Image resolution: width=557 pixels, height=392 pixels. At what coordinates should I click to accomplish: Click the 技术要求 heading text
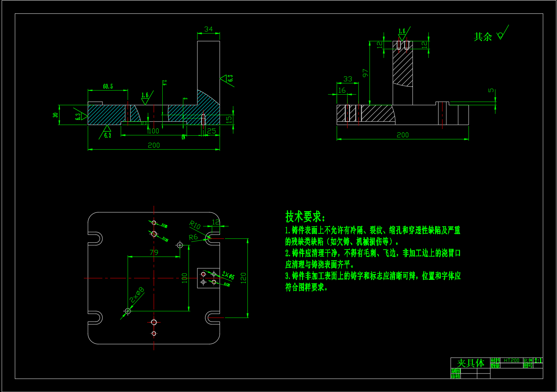tap(305, 217)
